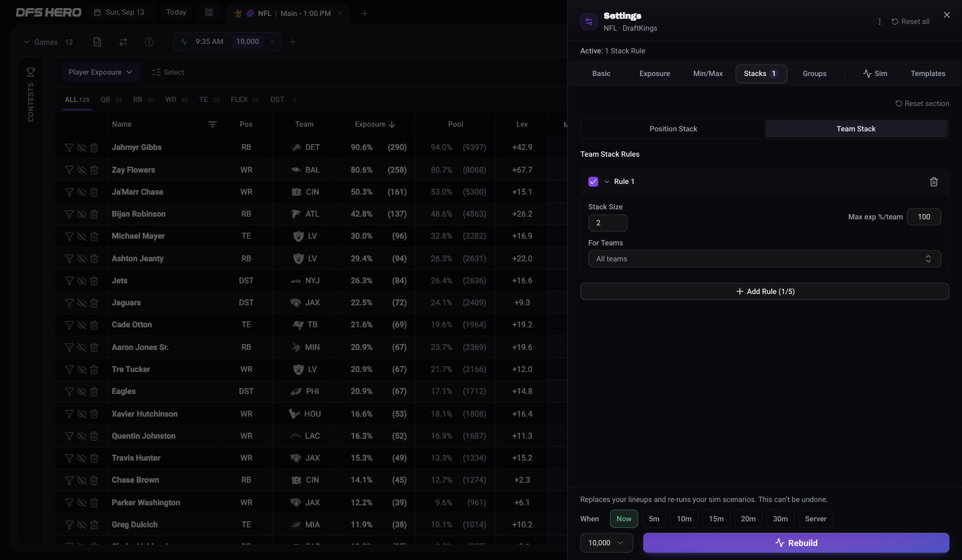The image size is (962, 560).
Task: Click Reset all in settings header
Action: 911,21
